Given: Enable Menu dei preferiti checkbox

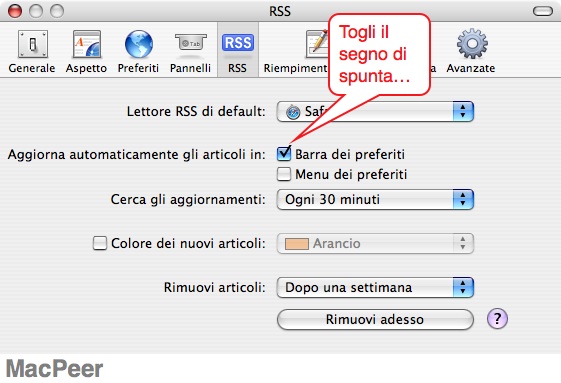Looking at the screenshot, I should (284, 174).
